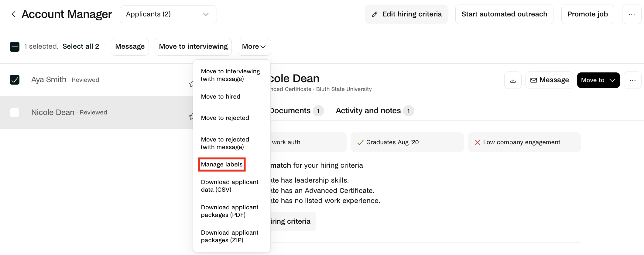Image resolution: width=644 pixels, height=255 pixels.
Task: Click Select all 2 link
Action: (x=81, y=47)
